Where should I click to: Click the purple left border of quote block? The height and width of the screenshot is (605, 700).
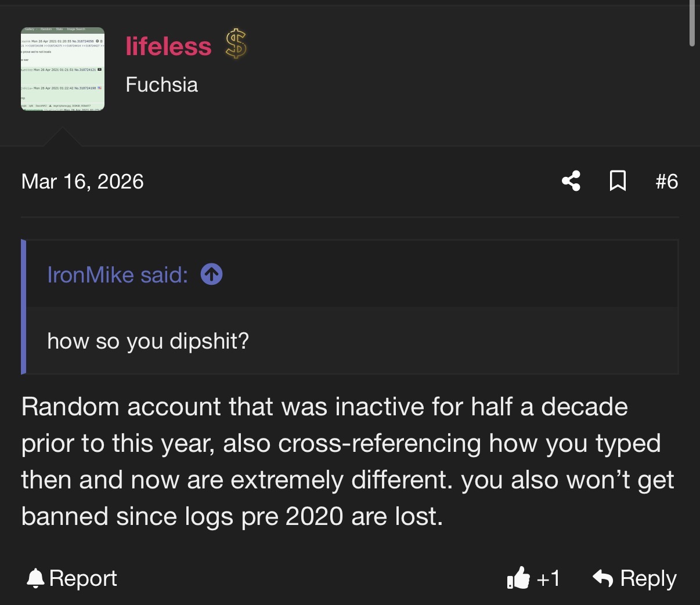(23, 306)
